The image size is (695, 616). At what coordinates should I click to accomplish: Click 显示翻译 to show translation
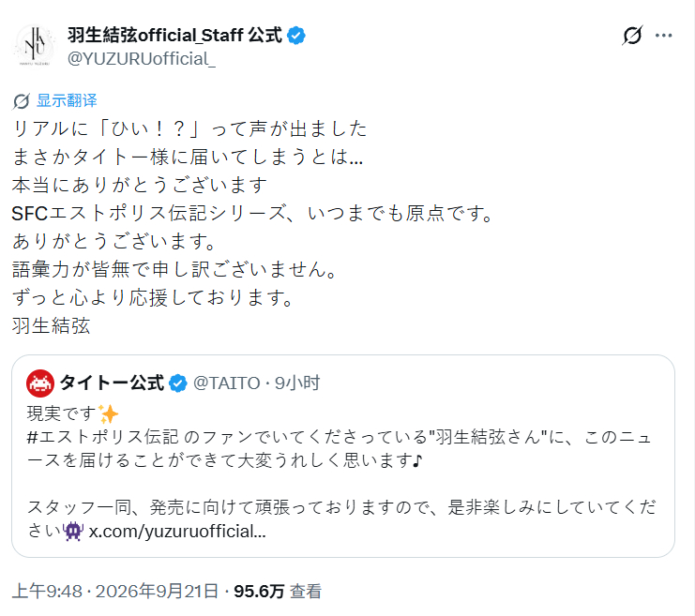67,100
